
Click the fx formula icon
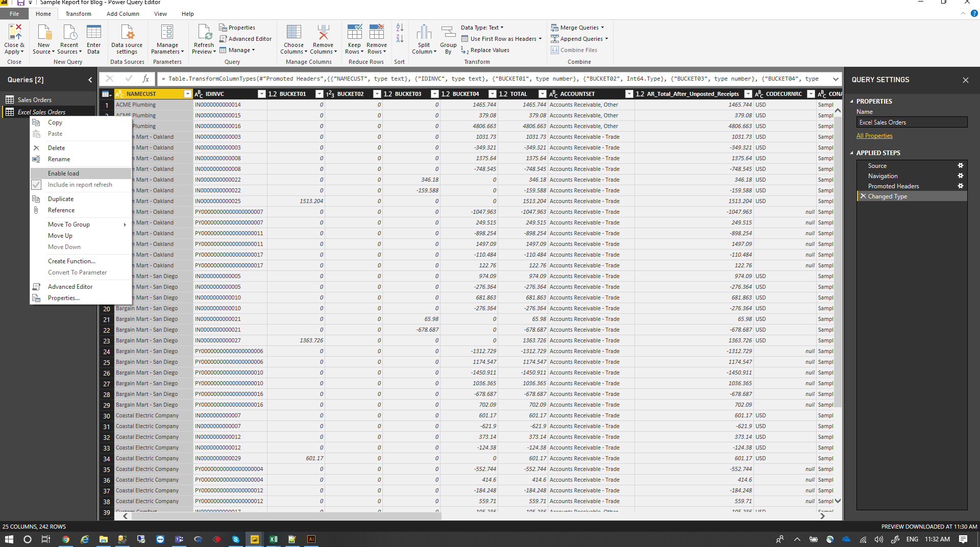(145, 79)
